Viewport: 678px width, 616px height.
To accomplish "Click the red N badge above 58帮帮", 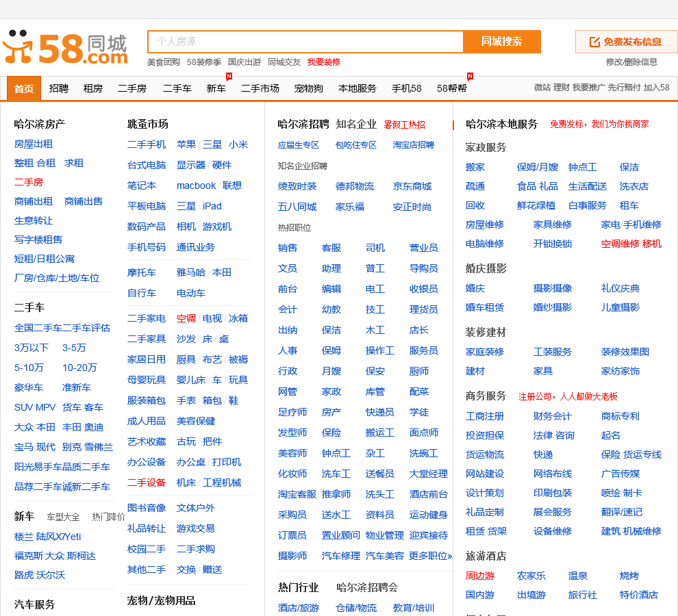I will [x=470, y=77].
